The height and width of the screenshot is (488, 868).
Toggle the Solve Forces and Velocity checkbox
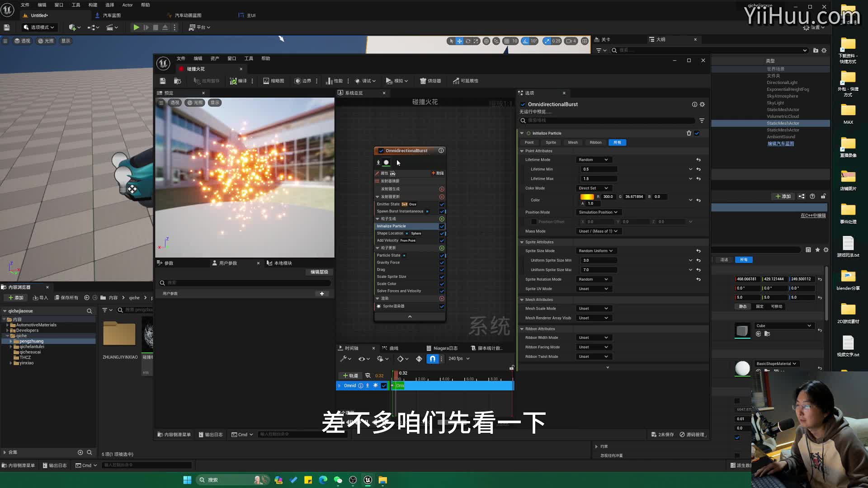(442, 291)
